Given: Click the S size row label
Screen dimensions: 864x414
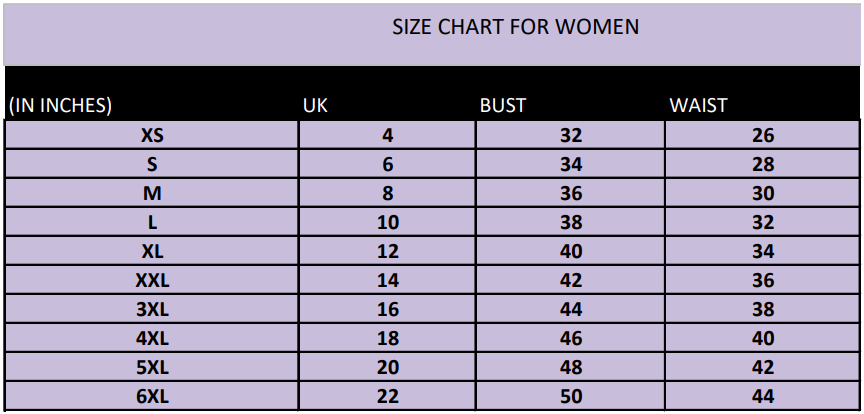Looking at the screenshot, I should (152, 165).
